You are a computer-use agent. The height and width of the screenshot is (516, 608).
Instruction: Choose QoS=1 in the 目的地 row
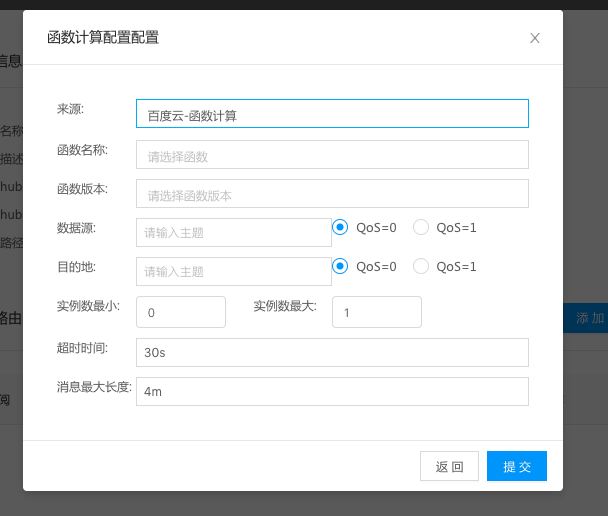coord(421,266)
